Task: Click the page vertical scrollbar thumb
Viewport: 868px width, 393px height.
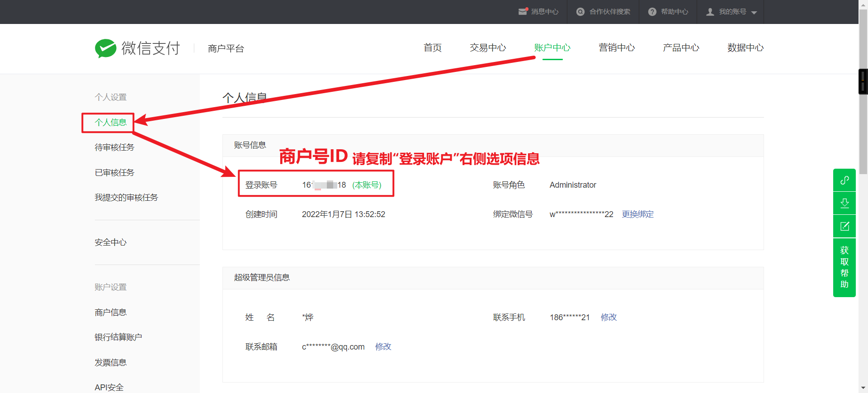Action: pos(863,92)
